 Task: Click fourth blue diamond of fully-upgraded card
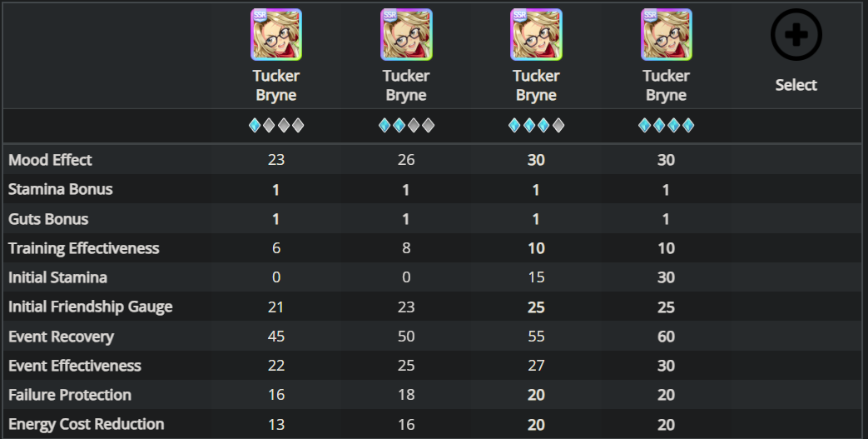(688, 125)
